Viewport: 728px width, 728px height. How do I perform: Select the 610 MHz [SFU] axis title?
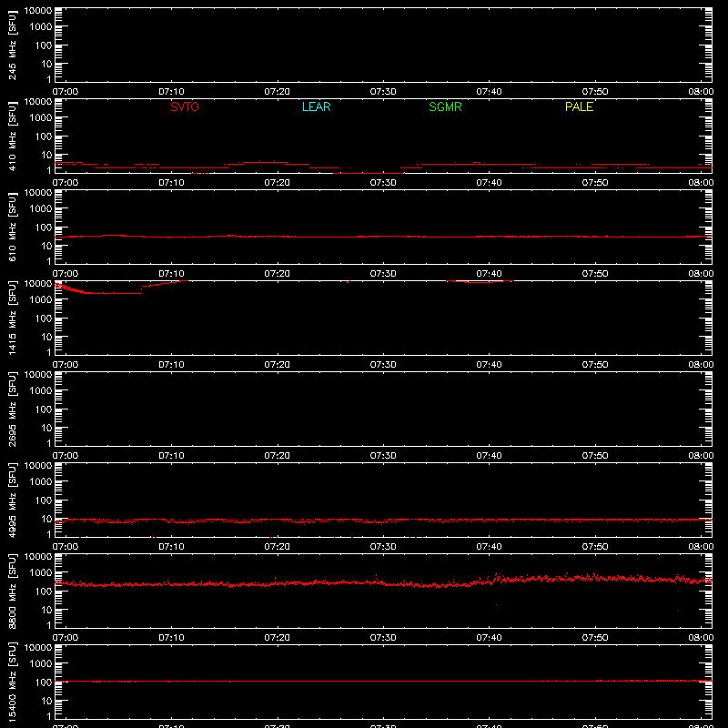pos(12,227)
